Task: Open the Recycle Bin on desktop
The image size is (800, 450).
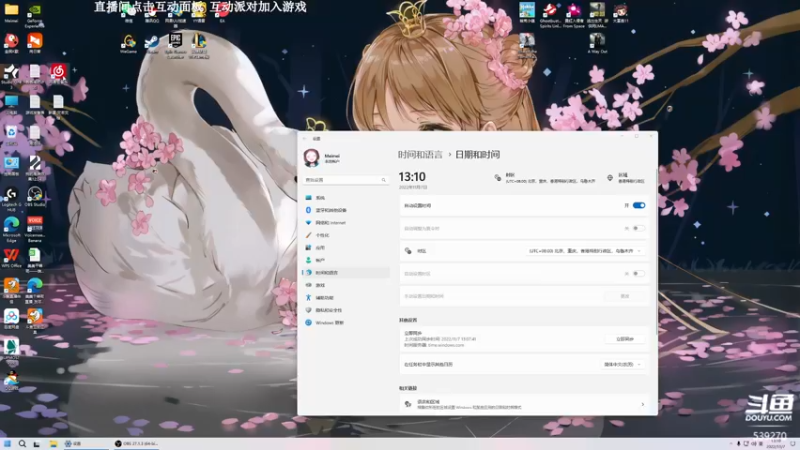Action: tap(11, 136)
